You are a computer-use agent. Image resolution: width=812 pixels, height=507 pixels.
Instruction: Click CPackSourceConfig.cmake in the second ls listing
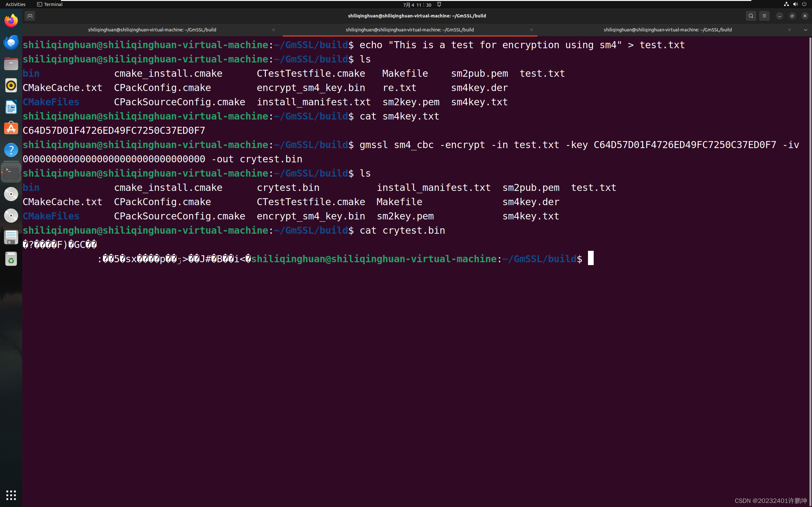point(180,216)
